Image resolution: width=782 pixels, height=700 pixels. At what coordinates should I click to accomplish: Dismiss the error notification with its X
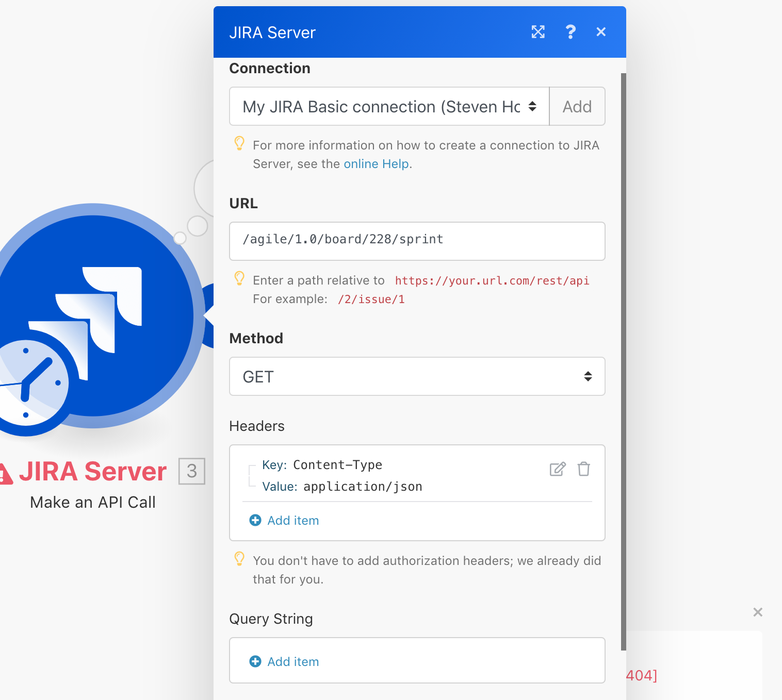[x=757, y=612]
